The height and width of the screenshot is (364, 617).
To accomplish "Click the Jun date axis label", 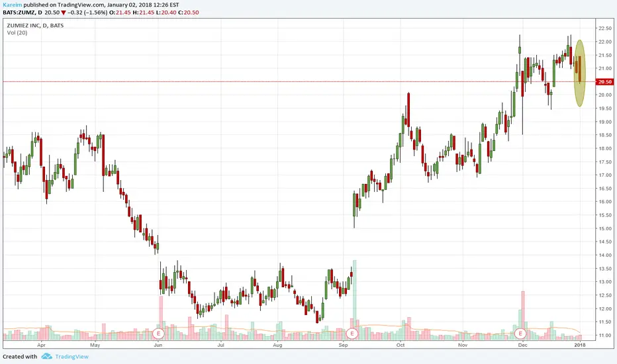I will coord(158,345).
